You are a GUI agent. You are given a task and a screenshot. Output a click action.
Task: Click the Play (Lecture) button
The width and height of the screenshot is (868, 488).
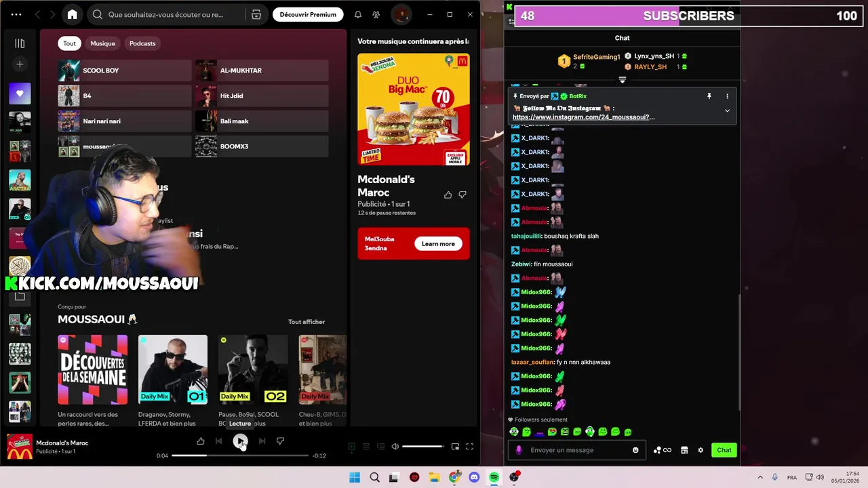click(240, 441)
